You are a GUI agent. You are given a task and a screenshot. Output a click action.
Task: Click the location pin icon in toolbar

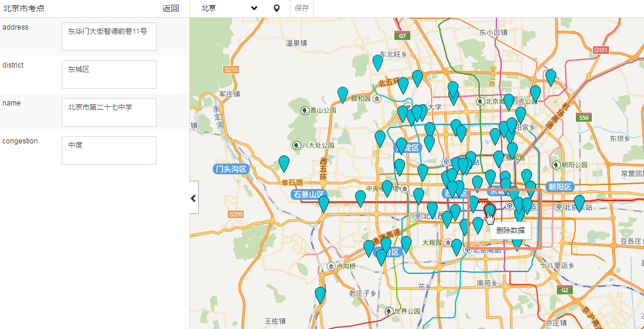277,9
